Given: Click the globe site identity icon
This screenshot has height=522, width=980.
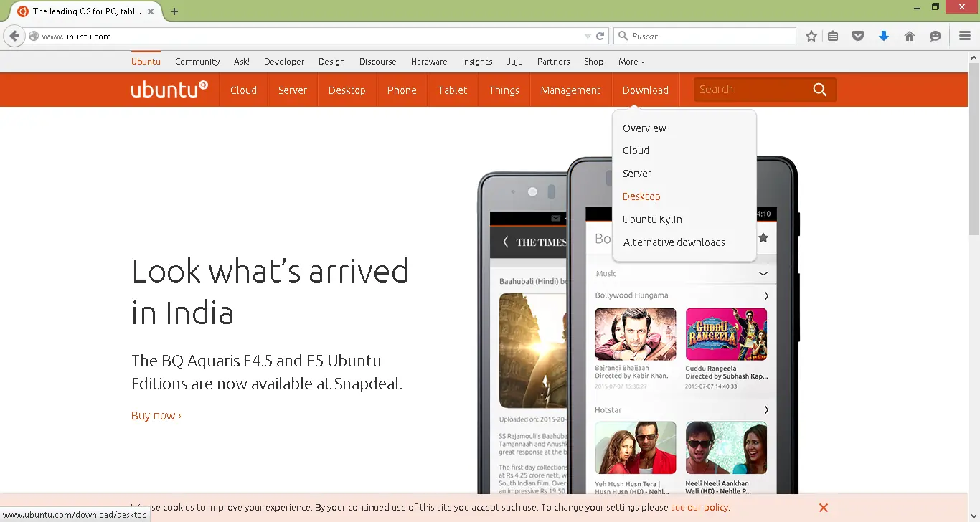Looking at the screenshot, I should [x=33, y=36].
